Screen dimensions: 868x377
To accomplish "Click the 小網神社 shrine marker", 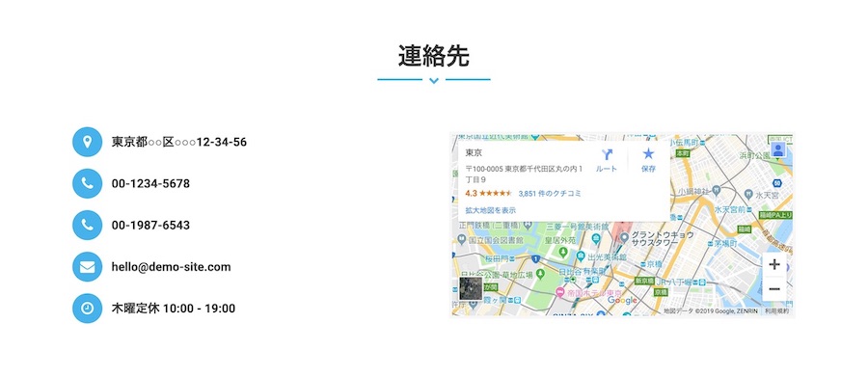I will pyautogui.click(x=717, y=191).
